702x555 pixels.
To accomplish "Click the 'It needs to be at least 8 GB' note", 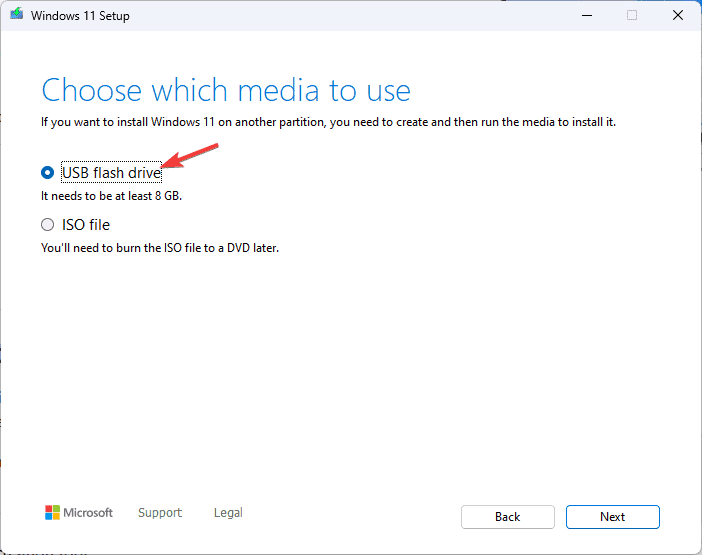I will point(111,196).
